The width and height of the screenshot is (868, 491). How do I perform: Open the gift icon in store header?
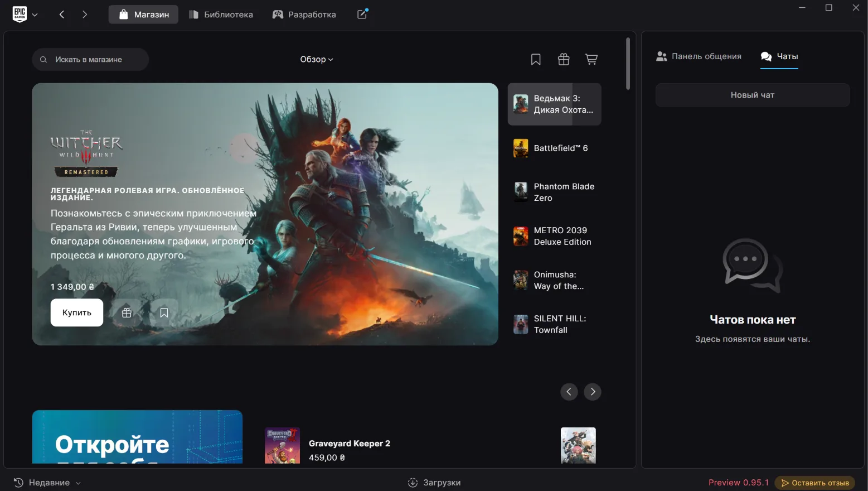(x=564, y=59)
